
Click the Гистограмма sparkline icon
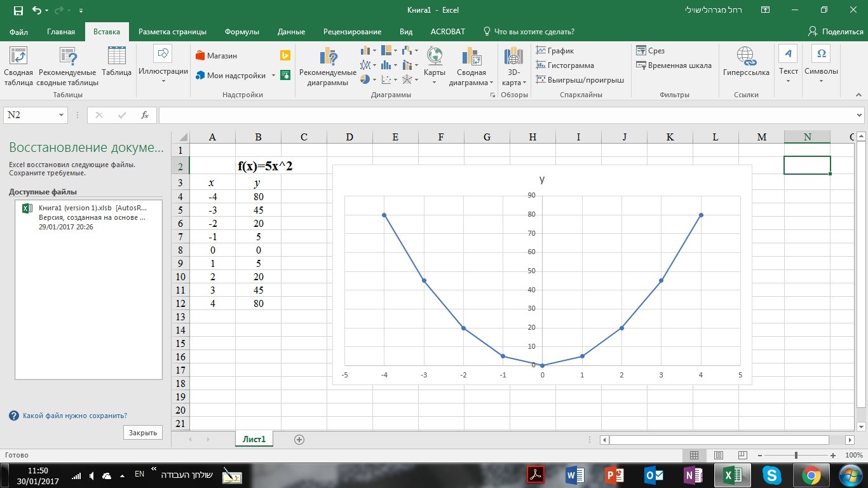click(565, 65)
